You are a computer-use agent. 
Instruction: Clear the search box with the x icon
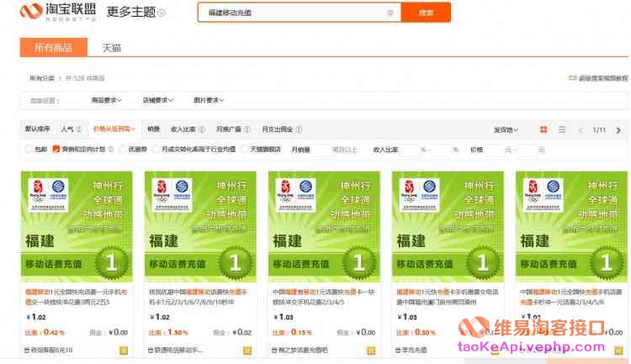(x=390, y=13)
